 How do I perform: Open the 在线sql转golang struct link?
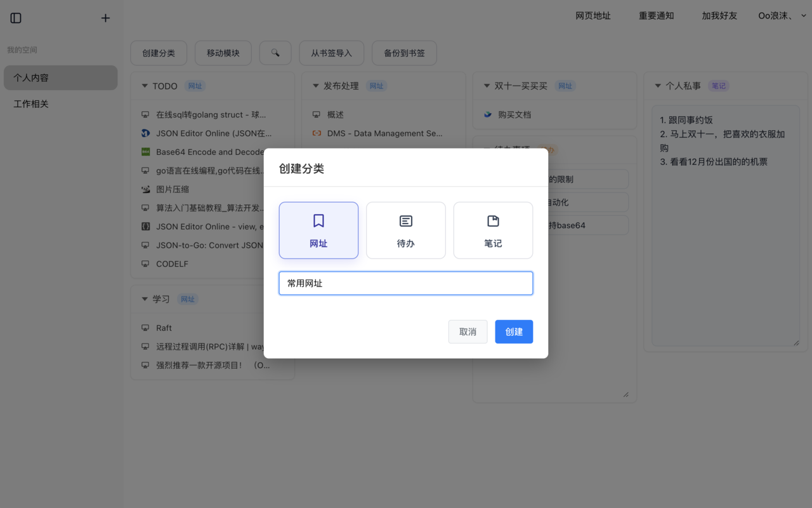(x=211, y=115)
